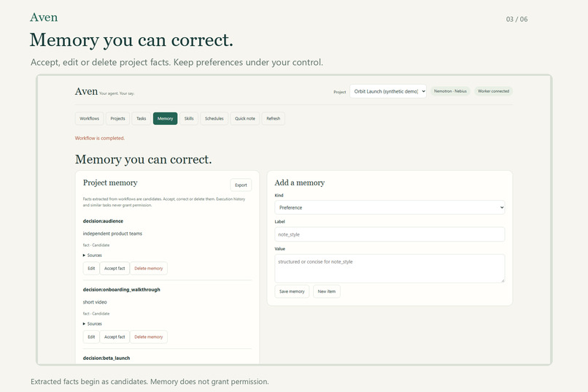Click the 'decision:beta_launch' entry title
Image resolution: width=588 pixels, height=392 pixels.
107,358
